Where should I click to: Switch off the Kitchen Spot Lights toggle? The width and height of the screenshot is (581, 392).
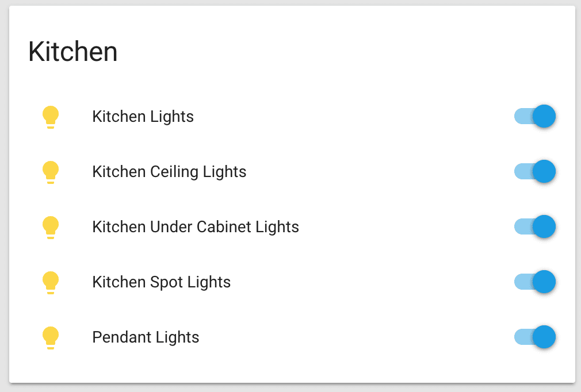[534, 282]
